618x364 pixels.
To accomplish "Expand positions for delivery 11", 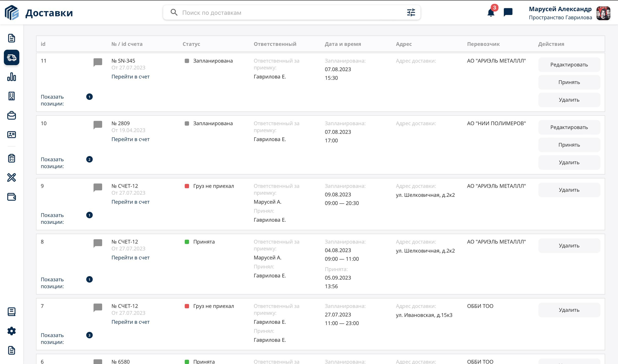I will [52, 100].
